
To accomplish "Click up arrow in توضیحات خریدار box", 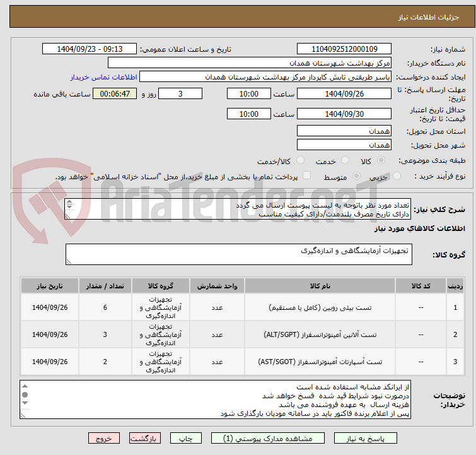I will coord(25,386).
